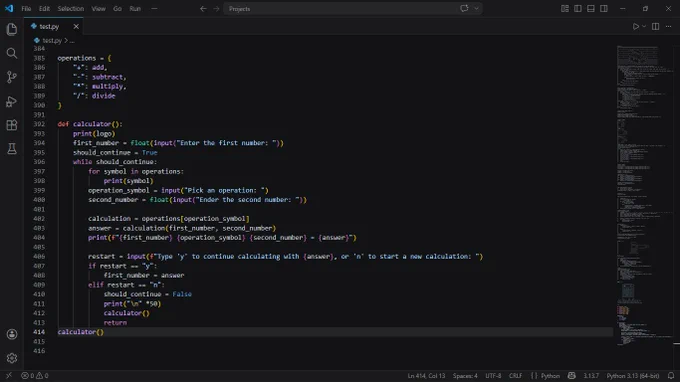Image resolution: width=680 pixels, height=382 pixels.
Task: Click the Projects command center search box
Action: coord(353,9)
